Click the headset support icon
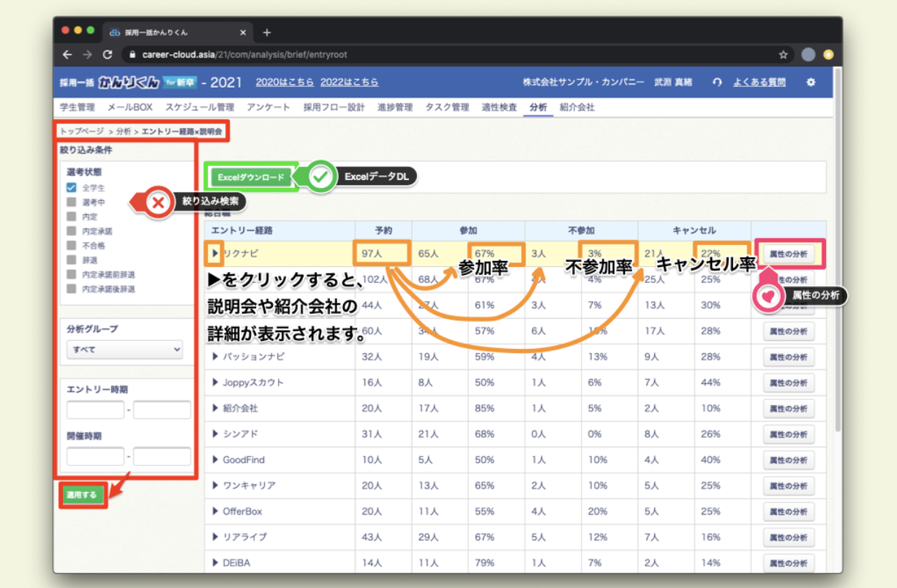 (718, 83)
